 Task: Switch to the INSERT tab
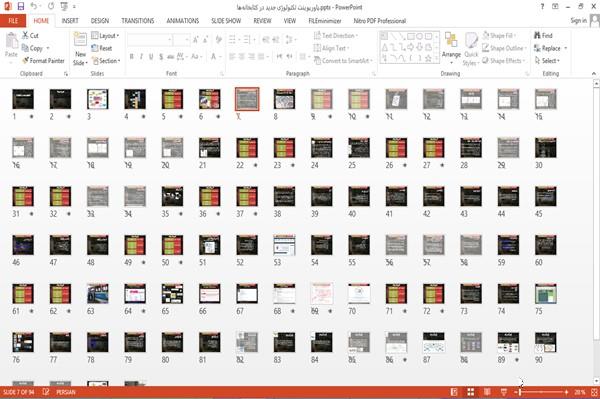point(70,21)
